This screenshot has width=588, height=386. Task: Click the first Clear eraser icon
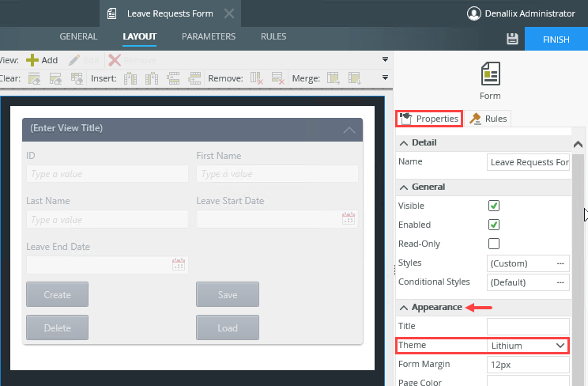pos(34,78)
